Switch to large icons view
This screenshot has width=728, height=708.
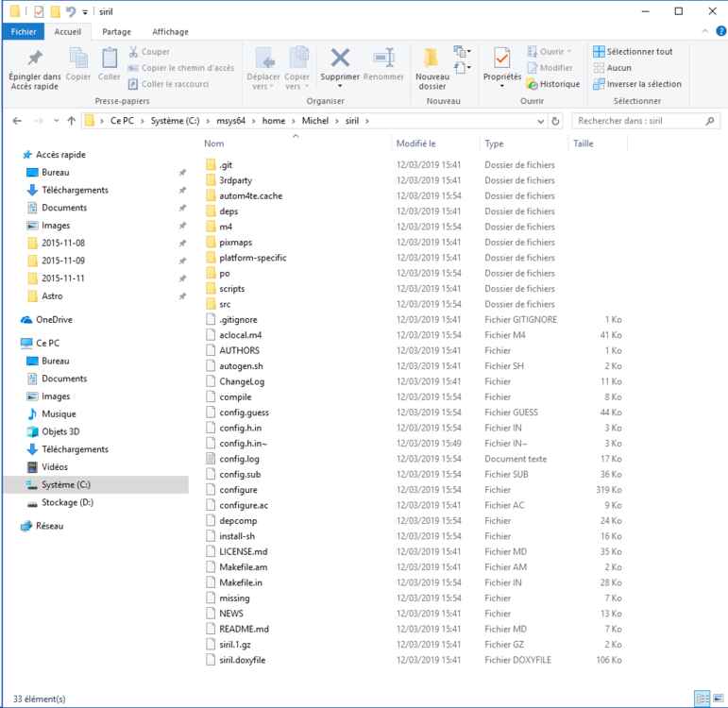coord(719,699)
